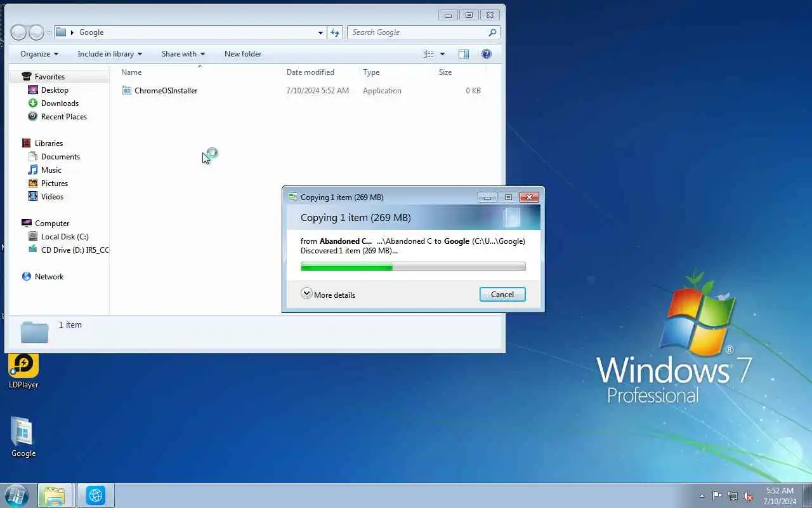Click the address bar folder icon
812x508 pixels.
[61, 32]
